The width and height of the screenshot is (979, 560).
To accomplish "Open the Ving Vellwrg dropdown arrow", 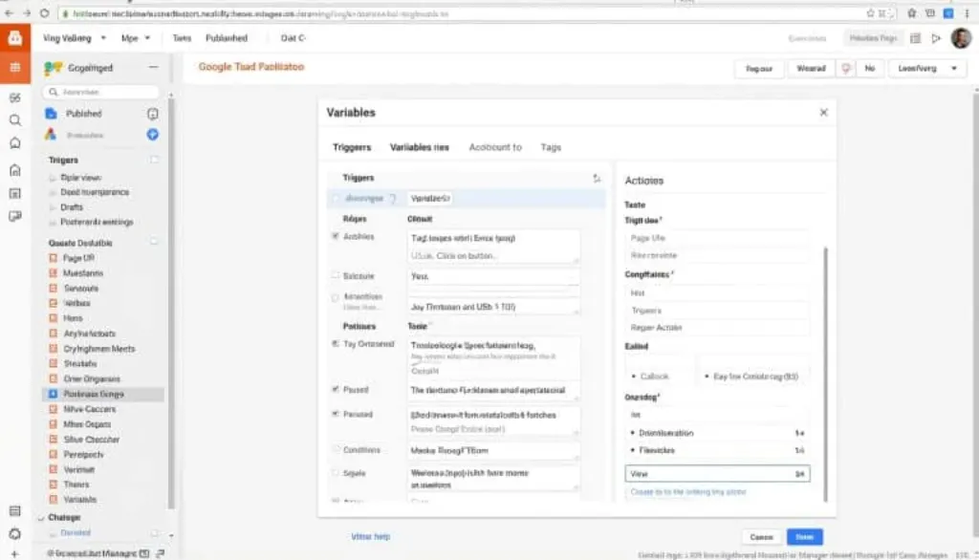I will (103, 38).
